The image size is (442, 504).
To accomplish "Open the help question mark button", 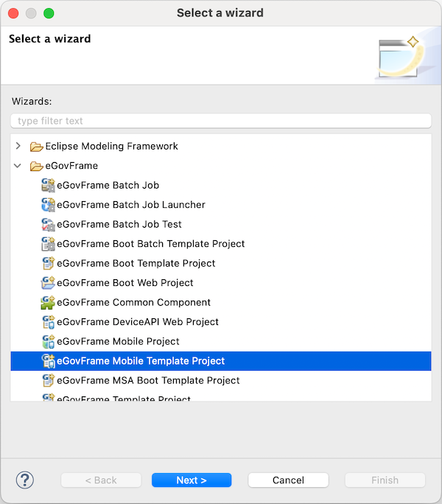I will click(25, 480).
